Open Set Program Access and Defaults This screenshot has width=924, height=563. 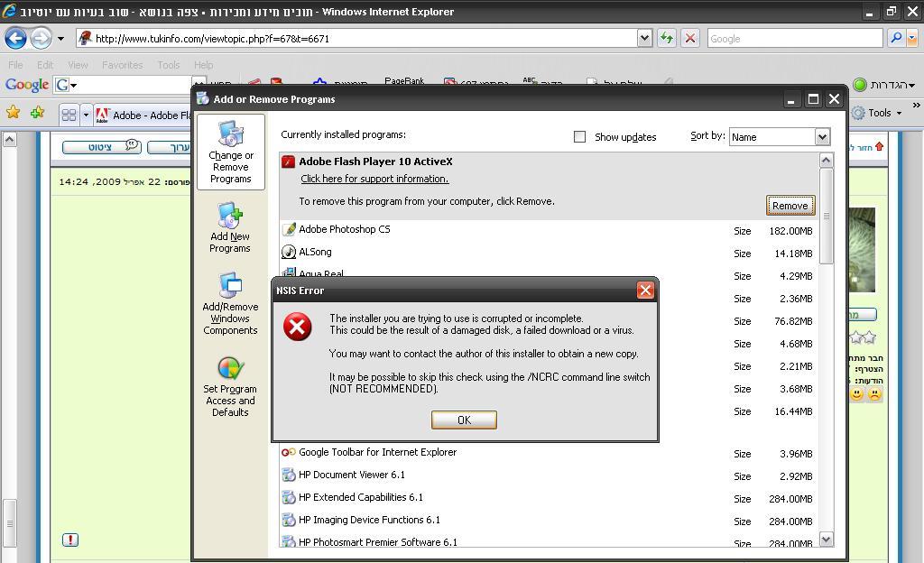230,386
